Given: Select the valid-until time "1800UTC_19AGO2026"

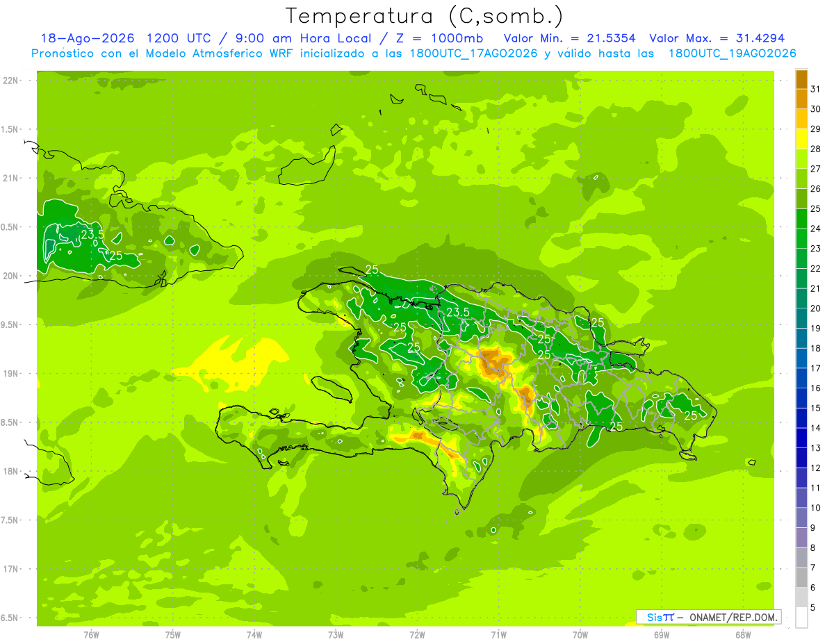Looking at the screenshot, I should click(732, 53).
